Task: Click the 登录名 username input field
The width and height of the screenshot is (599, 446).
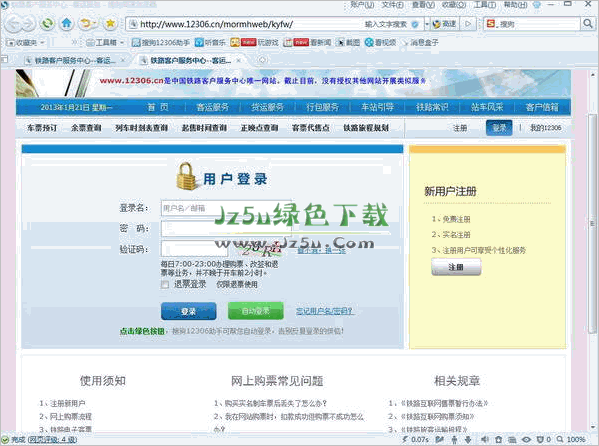Action: coord(226,208)
